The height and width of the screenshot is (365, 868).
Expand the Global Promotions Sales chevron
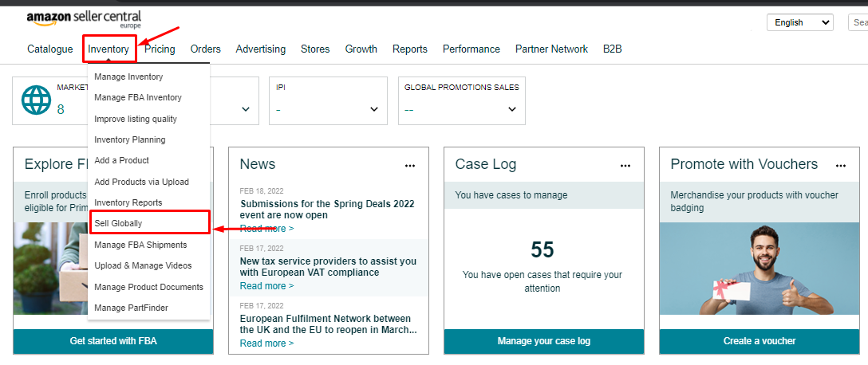pyautogui.click(x=512, y=109)
